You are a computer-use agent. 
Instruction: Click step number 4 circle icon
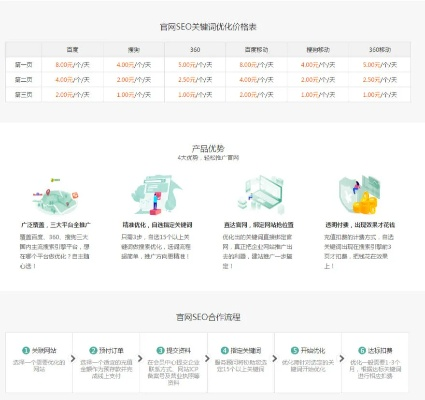coord(224,350)
